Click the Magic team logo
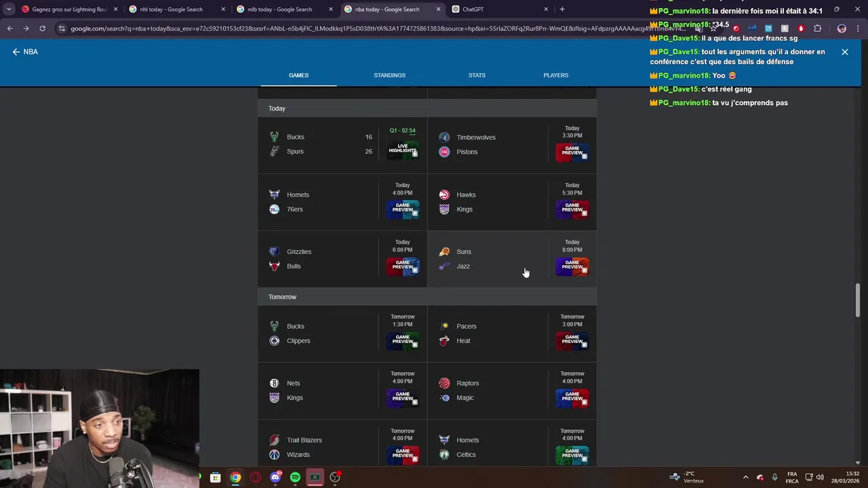The width and height of the screenshot is (868, 488). click(444, 398)
